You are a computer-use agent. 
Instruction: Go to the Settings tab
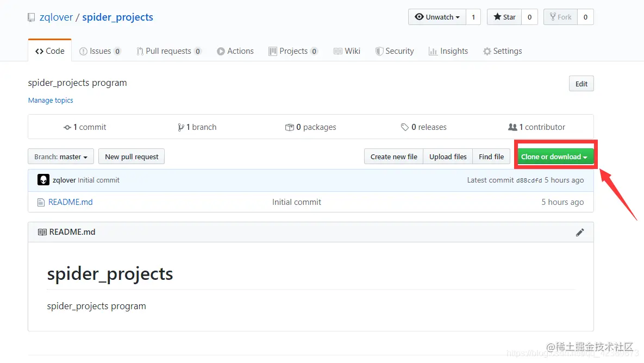click(502, 51)
